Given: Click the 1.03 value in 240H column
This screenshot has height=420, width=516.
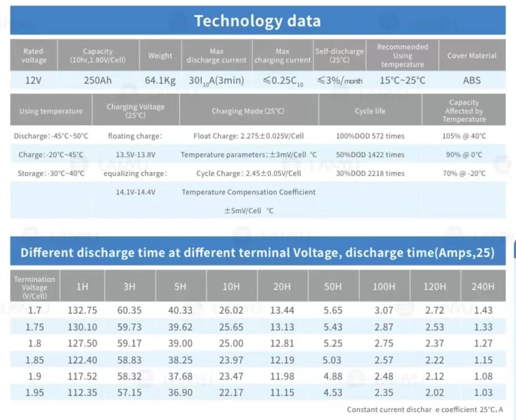Looking at the screenshot, I should [x=483, y=393].
